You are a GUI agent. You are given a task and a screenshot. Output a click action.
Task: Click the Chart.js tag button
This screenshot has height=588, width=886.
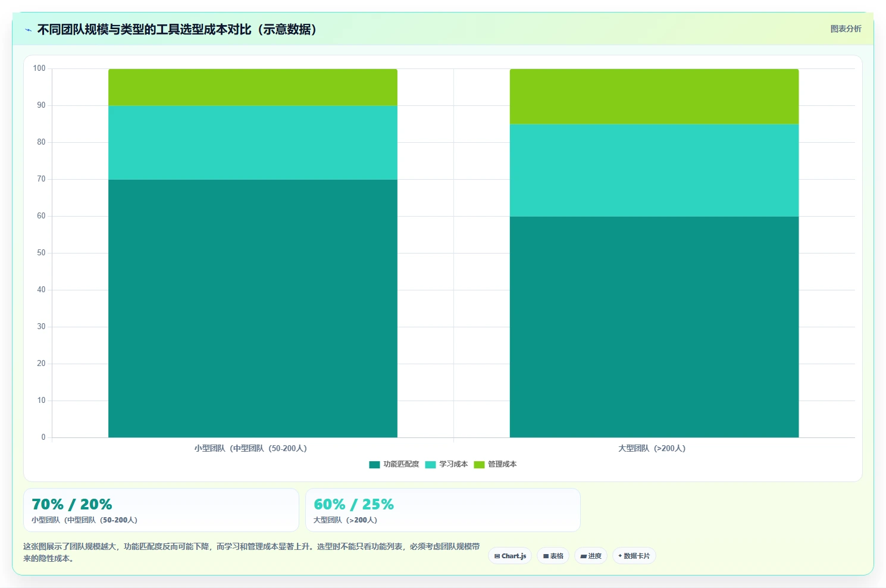tap(510, 556)
